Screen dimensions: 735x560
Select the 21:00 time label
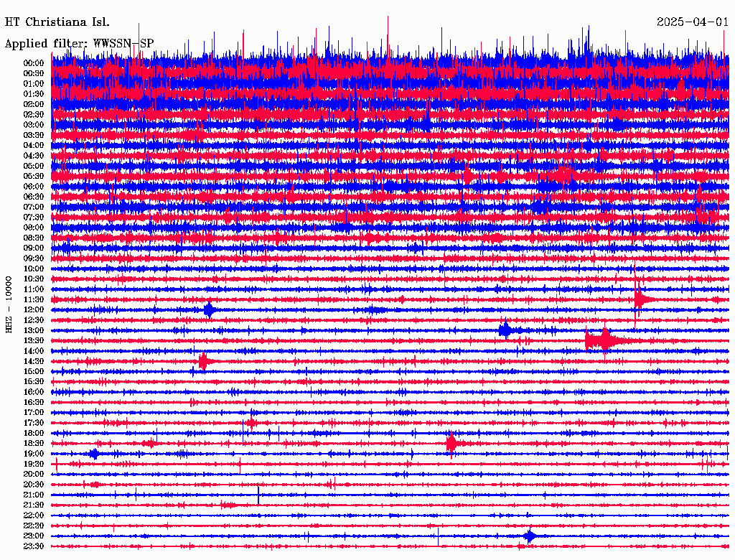coord(34,495)
